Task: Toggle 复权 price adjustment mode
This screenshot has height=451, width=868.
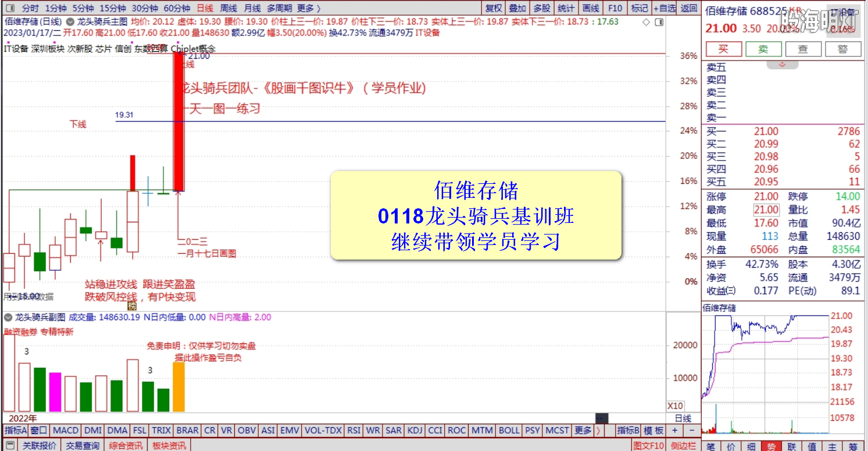Action: click(494, 8)
